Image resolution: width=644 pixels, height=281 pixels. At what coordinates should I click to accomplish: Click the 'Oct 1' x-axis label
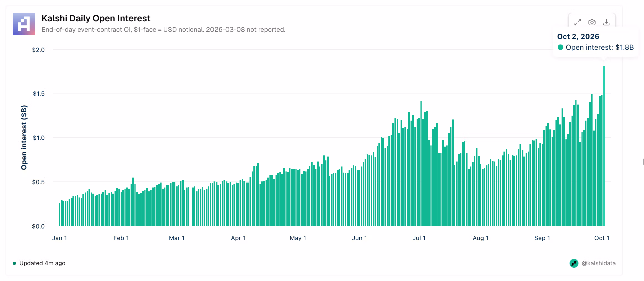coord(602,238)
